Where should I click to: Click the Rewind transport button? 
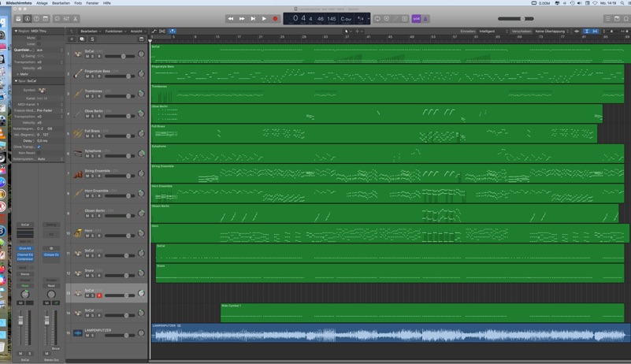(231, 19)
